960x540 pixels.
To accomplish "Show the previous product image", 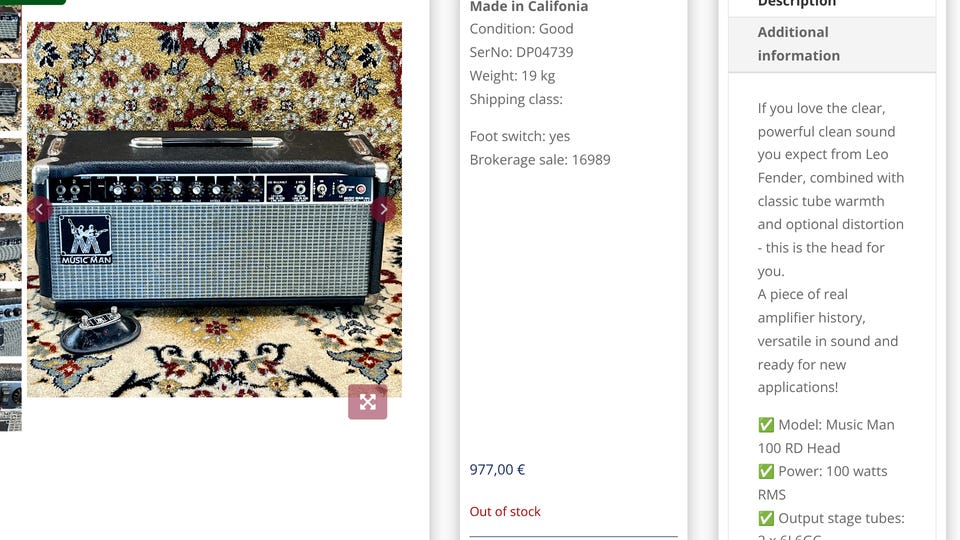I will [39, 209].
